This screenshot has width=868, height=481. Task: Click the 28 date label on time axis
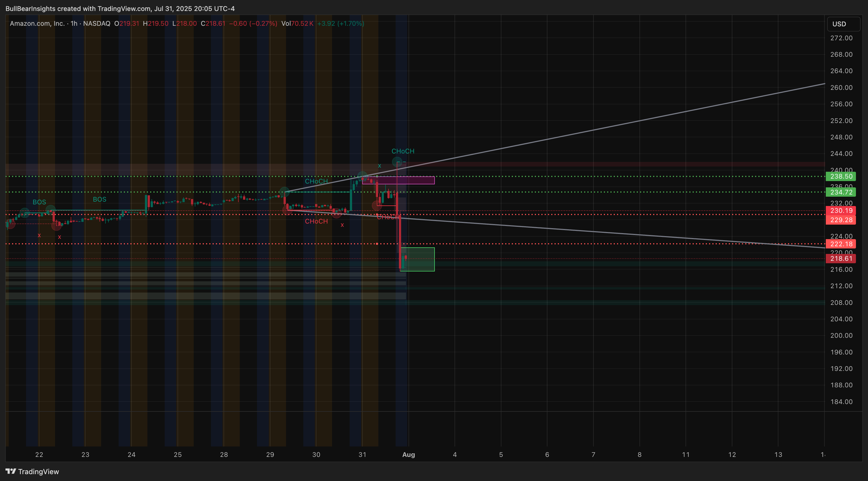coord(224,454)
